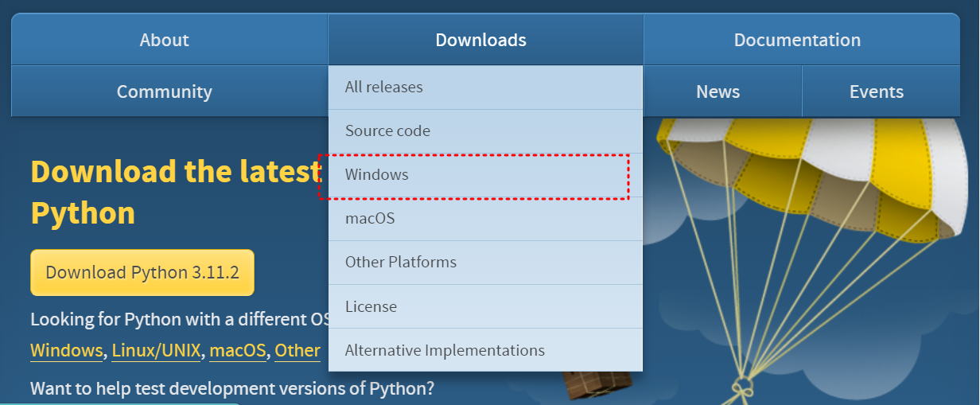Click the Download the latest Python heading
Image resolution: width=980 pixels, height=405 pixels.
click(x=176, y=192)
